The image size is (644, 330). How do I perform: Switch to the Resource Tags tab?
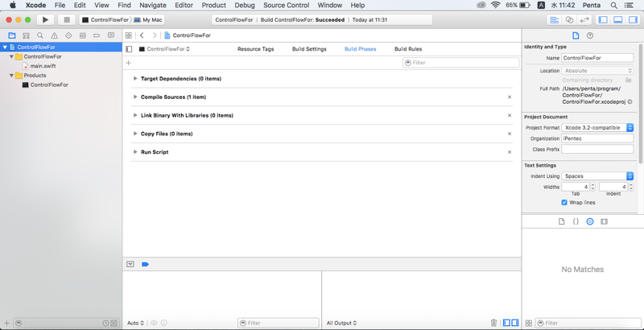(255, 49)
